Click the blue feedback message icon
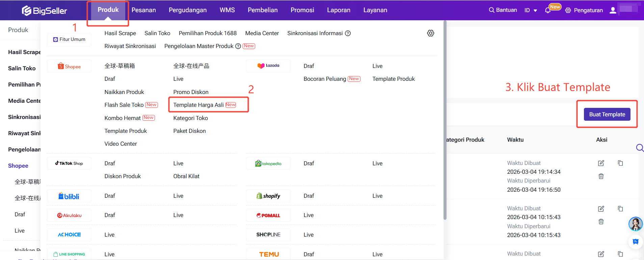Image resolution: width=644 pixels, height=260 pixels. point(635,241)
